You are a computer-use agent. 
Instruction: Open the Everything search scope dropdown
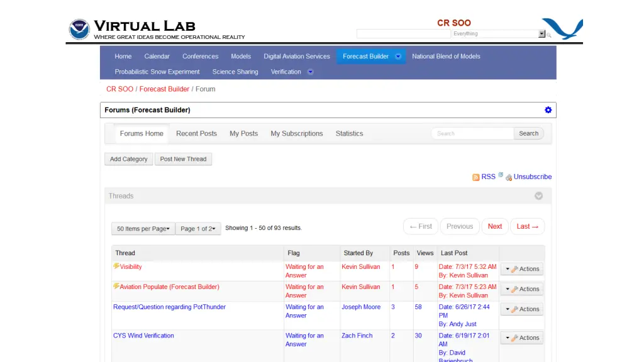[x=498, y=34]
